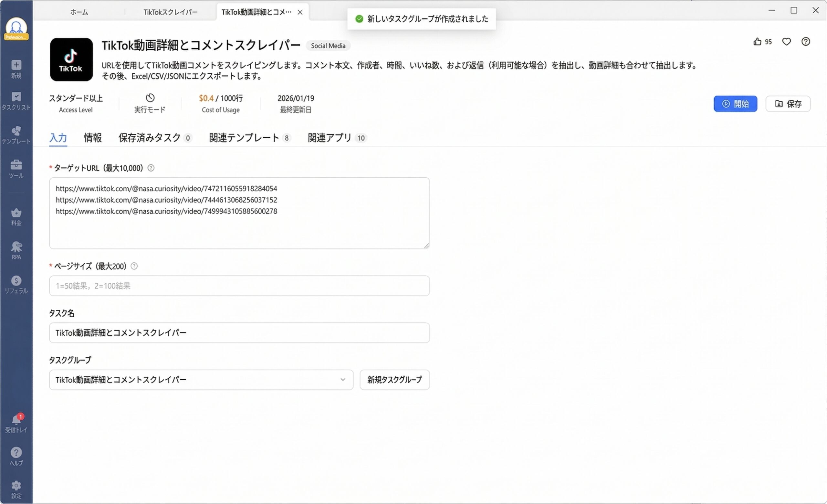Screen dimensions: 827x504
Task: Open the RPA sidebar feature
Action: (16, 250)
